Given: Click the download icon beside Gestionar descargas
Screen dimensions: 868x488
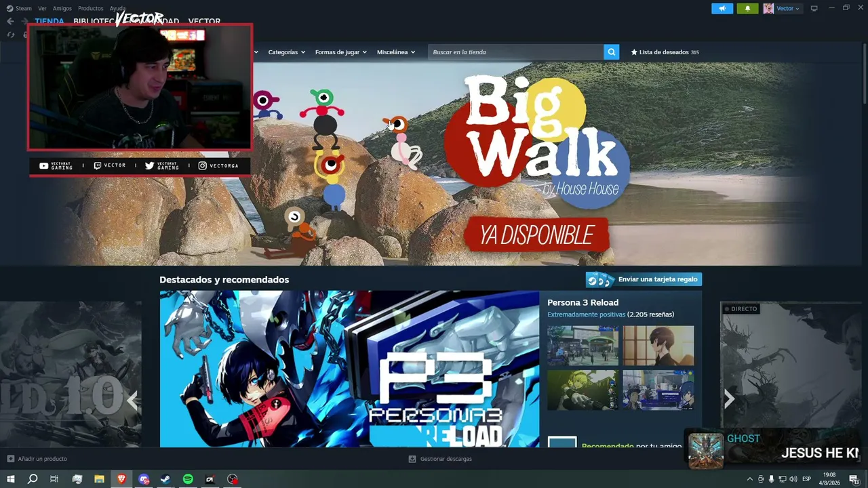Looking at the screenshot, I should pos(412,459).
